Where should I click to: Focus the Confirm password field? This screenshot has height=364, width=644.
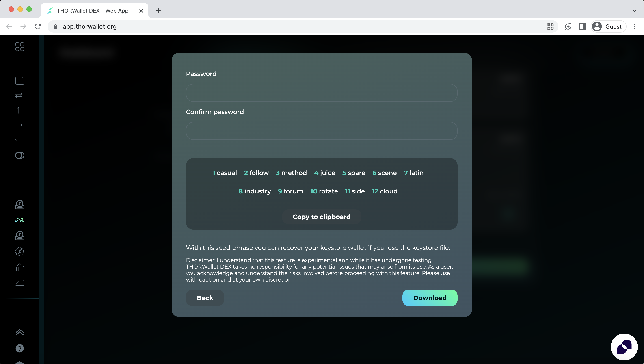pyautogui.click(x=322, y=131)
